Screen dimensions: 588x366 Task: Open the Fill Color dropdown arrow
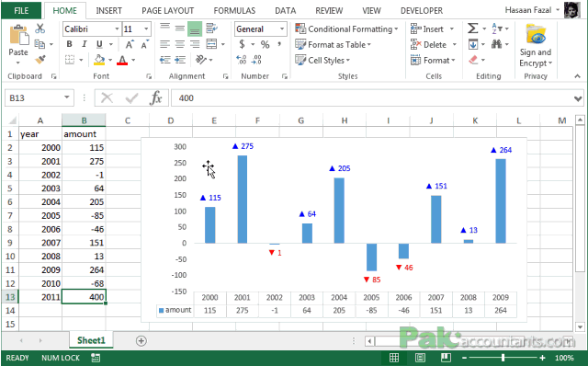click(110, 60)
